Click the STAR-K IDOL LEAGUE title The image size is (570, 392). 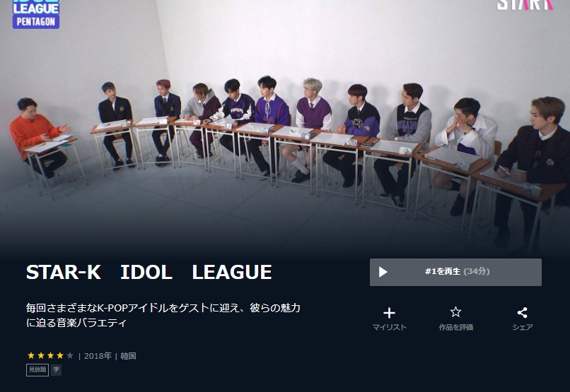click(149, 272)
